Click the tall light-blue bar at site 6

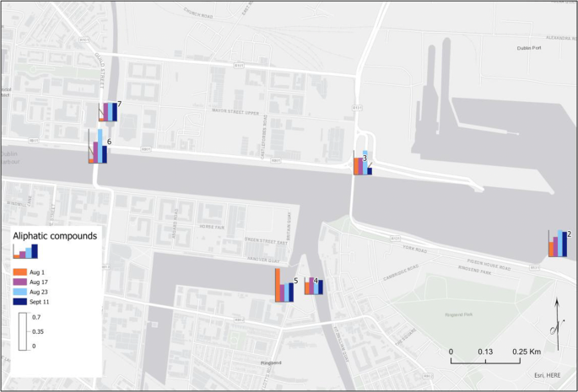click(x=100, y=146)
